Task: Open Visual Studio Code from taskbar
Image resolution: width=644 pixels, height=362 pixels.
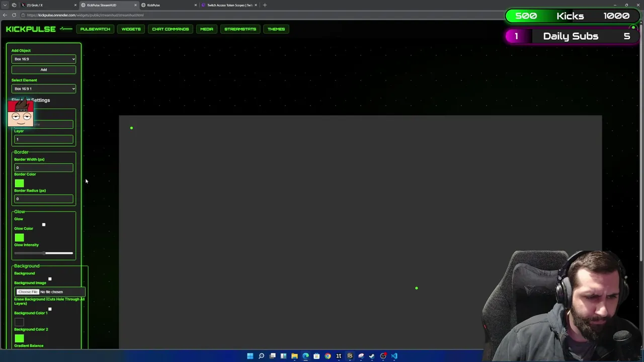Action: (394, 356)
